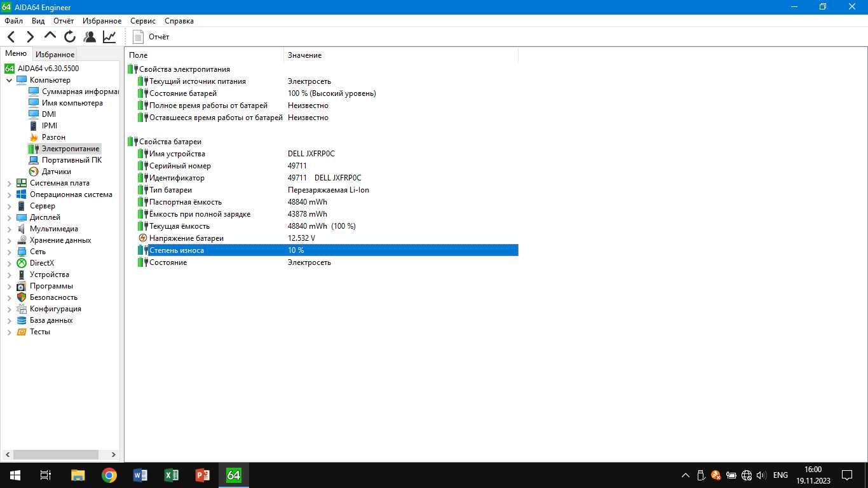Select the DMI tree item
Image resolution: width=868 pixels, height=488 pixels.
coord(42,114)
